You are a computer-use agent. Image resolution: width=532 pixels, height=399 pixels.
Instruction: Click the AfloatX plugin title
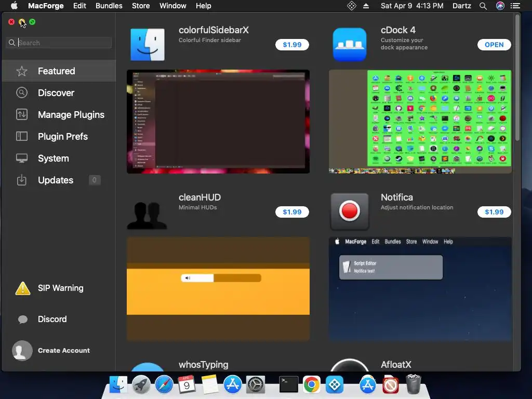[x=396, y=364]
